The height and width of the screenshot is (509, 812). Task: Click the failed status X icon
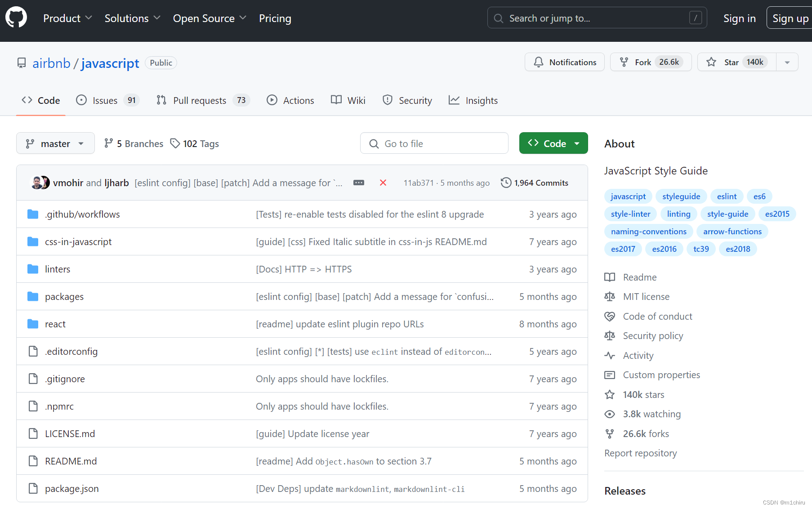tap(383, 183)
